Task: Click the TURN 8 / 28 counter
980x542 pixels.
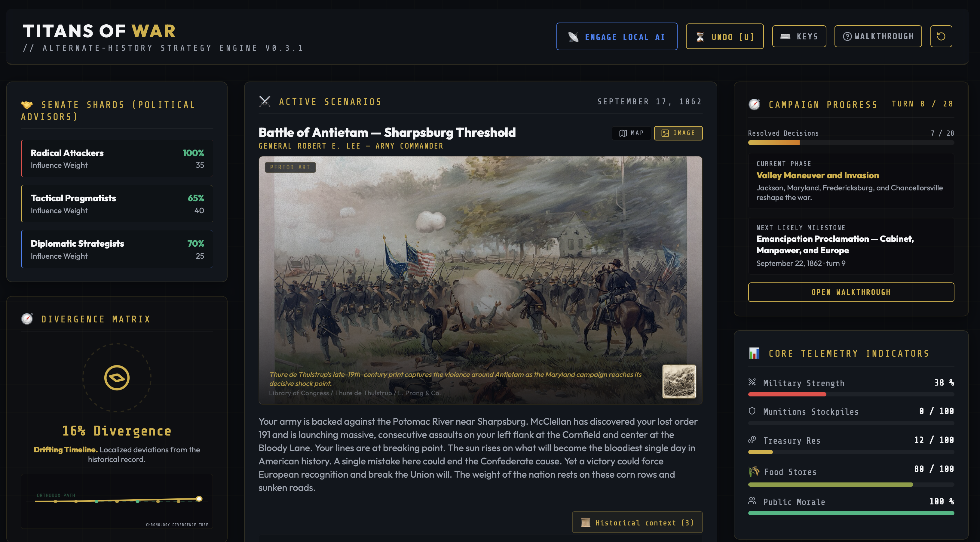Action: pos(923,104)
